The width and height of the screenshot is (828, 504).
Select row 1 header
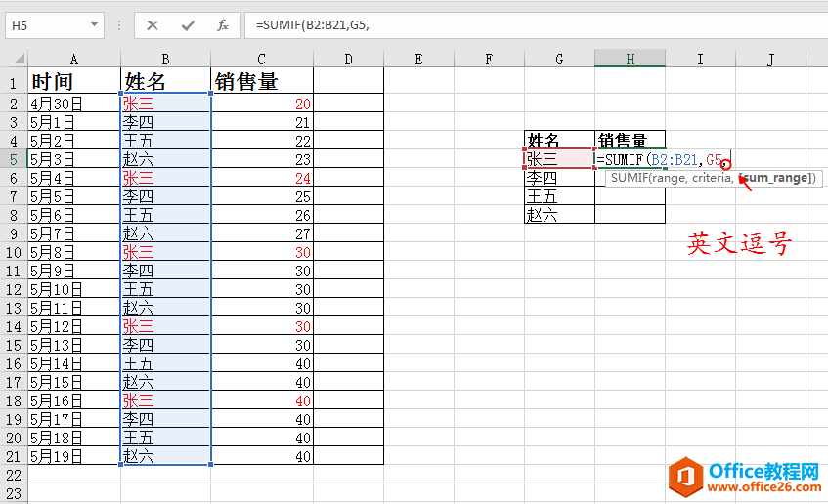click(x=14, y=82)
